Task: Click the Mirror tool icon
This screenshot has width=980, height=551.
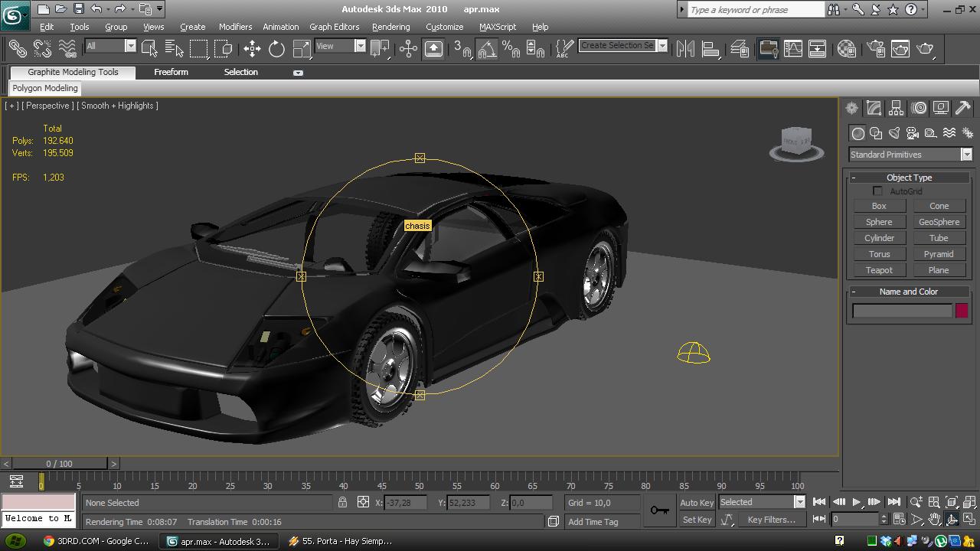Action: [685, 49]
